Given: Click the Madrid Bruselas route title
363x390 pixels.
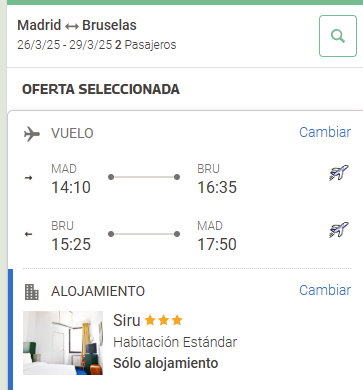Looking at the screenshot, I should coord(77,25).
